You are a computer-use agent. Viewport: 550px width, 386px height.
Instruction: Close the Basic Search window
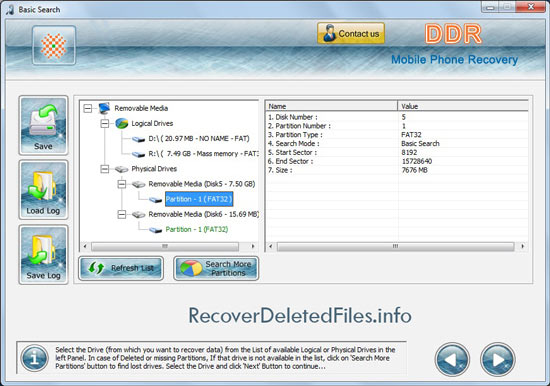531,7
